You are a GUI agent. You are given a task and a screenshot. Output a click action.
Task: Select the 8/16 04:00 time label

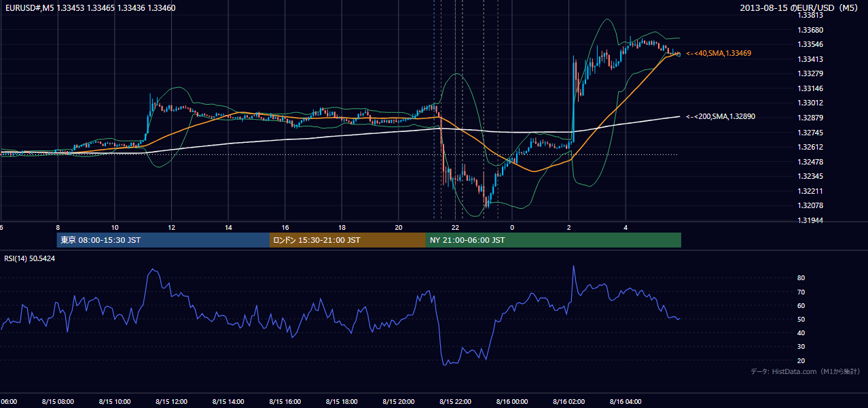click(x=626, y=401)
